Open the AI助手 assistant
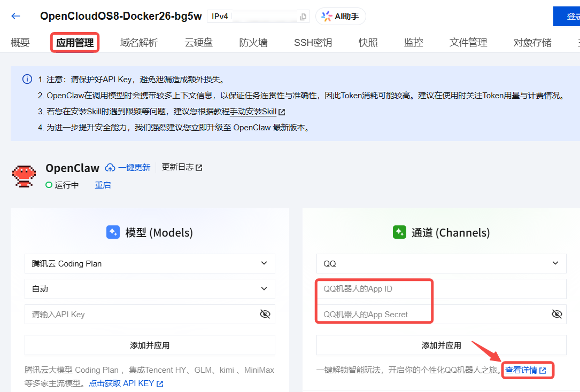 pyautogui.click(x=341, y=17)
